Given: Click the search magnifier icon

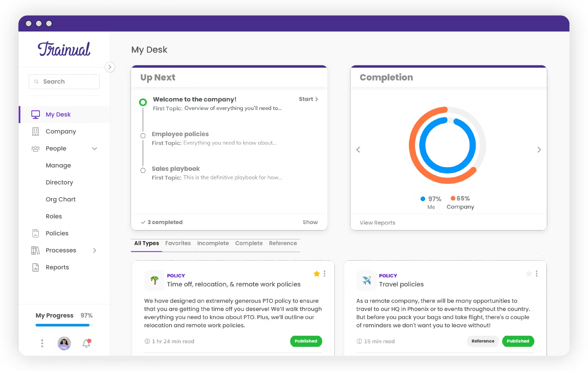Looking at the screenshot, I should pyautogui.click(x=36, y=82).
